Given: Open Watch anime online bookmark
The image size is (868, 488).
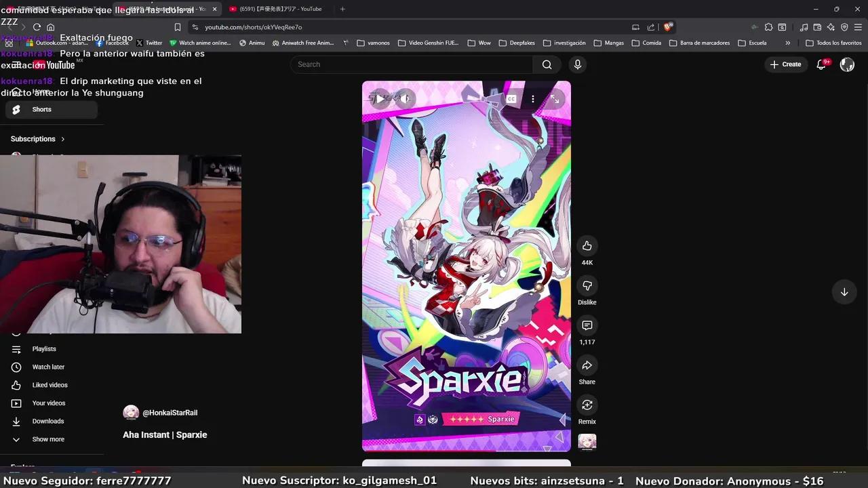Looking at the screenshot, I should click(200, 43).
